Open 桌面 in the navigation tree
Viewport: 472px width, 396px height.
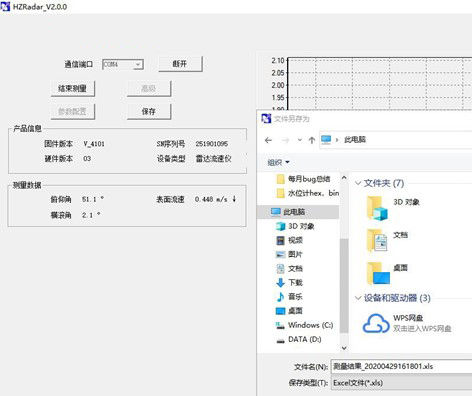289,311
